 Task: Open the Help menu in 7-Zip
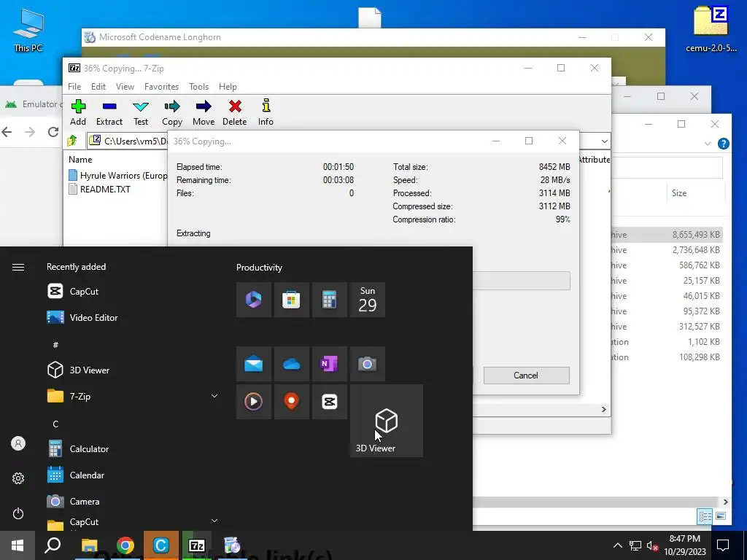[x=228, y=87]
